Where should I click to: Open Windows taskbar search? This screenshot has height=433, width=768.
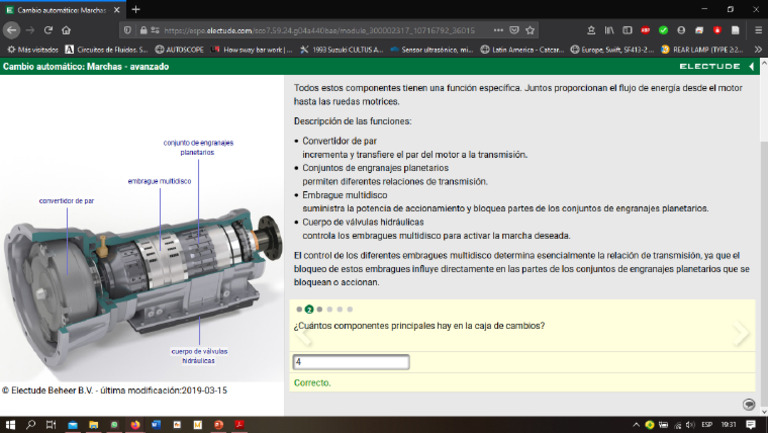31,425
